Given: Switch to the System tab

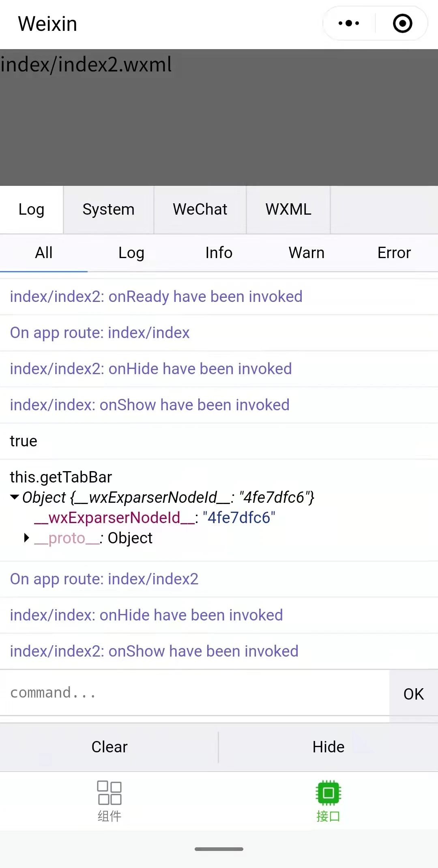Looking at the screenshot, I should click(108, 210).
